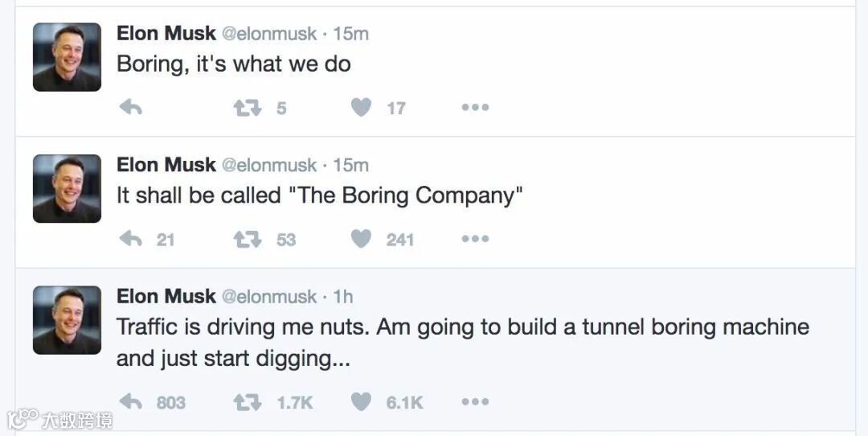Like "The Boring Company" tweet
The width and height of the screenshot is (868, 436).
tap(362, 239)
